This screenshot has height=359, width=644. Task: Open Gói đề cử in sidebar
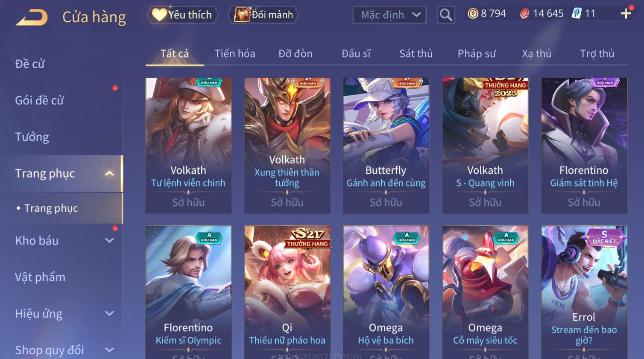click(x=39, y=100)
